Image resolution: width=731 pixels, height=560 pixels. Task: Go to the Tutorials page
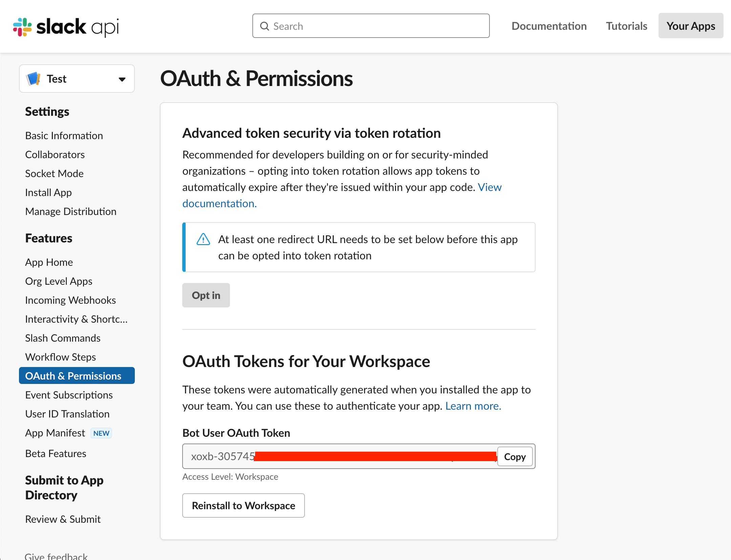coord(626,26)
